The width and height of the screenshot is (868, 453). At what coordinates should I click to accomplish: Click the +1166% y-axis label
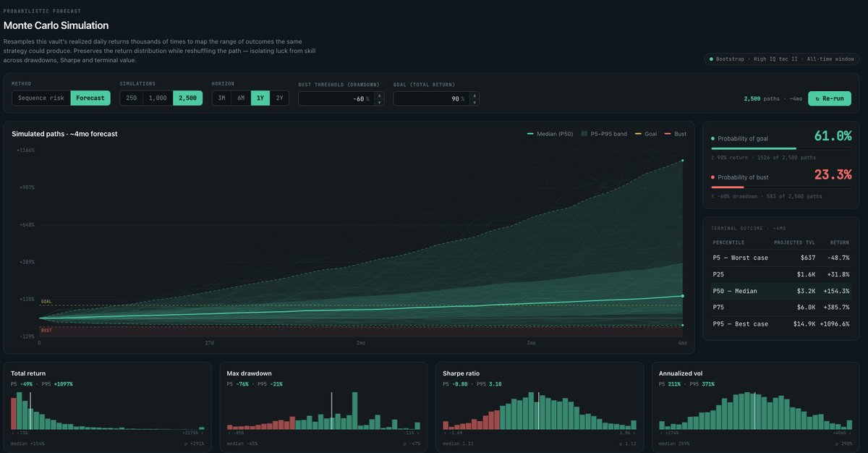tap(25, 150)
